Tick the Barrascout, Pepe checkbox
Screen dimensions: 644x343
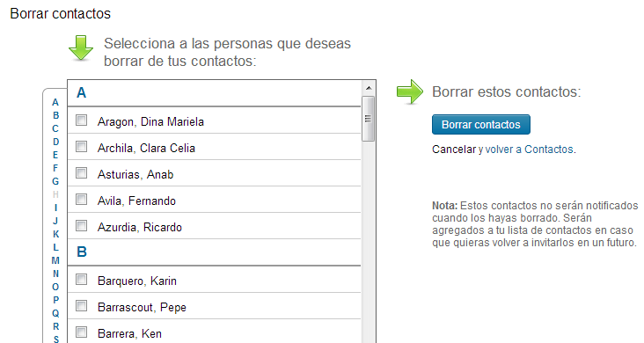point(81,305)
